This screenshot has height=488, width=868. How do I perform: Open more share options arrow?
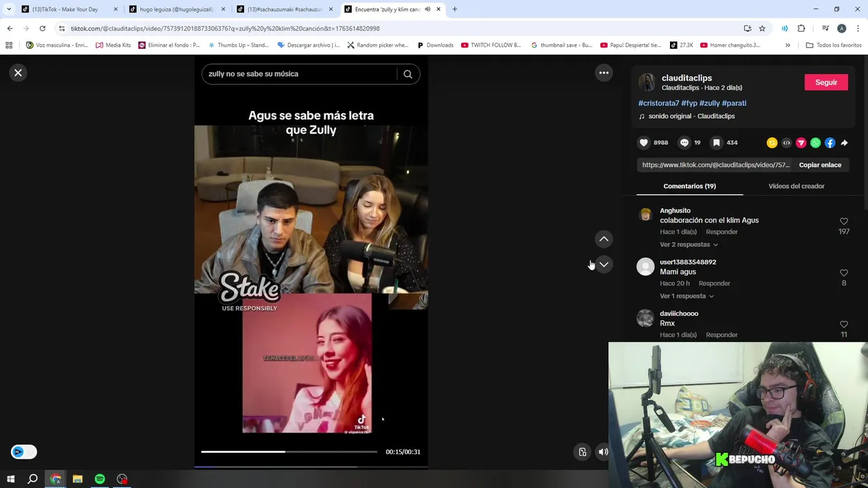click(x=844, y=143)
